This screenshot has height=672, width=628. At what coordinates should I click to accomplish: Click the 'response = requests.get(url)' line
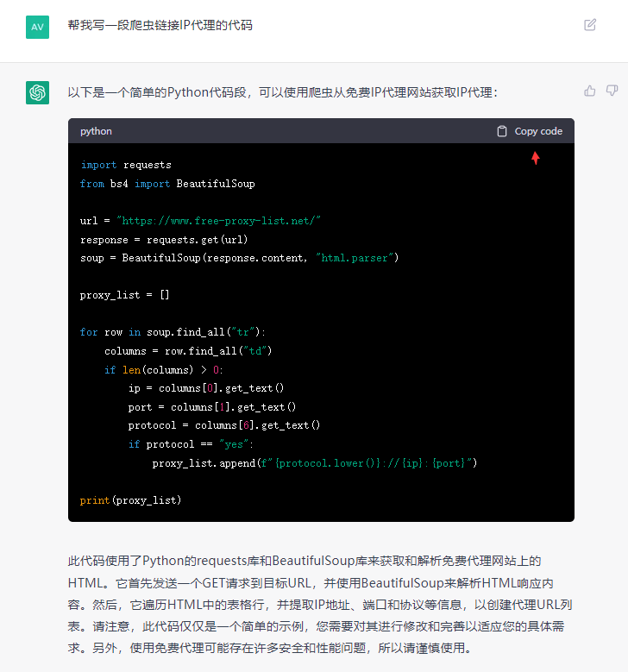pyautogui.click(x=164, y=240)
